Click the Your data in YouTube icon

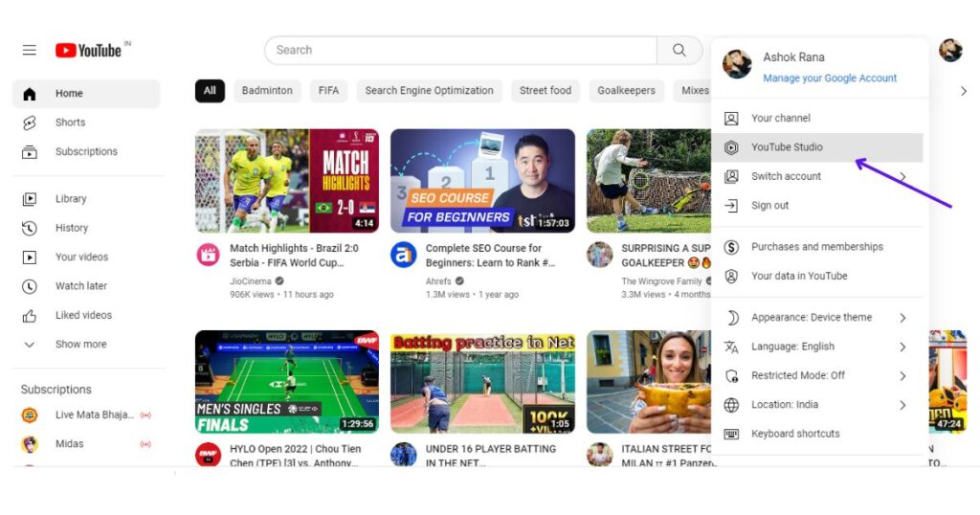tap(731, 277)
